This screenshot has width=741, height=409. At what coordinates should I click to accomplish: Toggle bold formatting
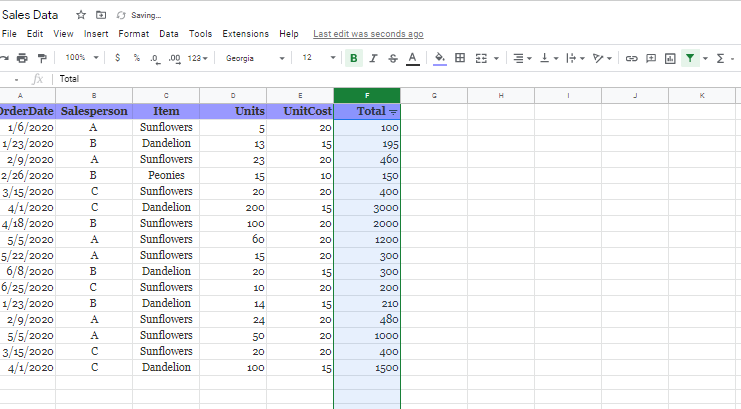(x=353, y=58)
